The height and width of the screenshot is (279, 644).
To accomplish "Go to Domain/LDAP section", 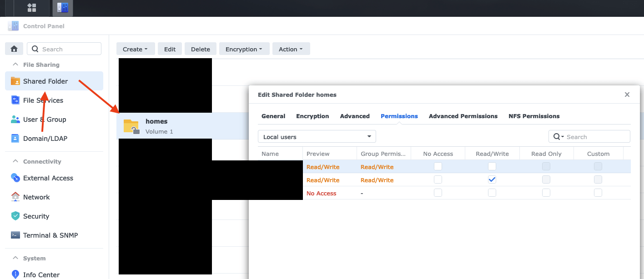I will point(45,139).
